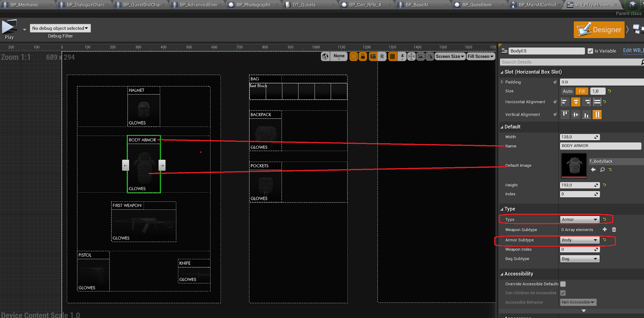
Task: Click the search icon in Search Details
Action: 642,62
